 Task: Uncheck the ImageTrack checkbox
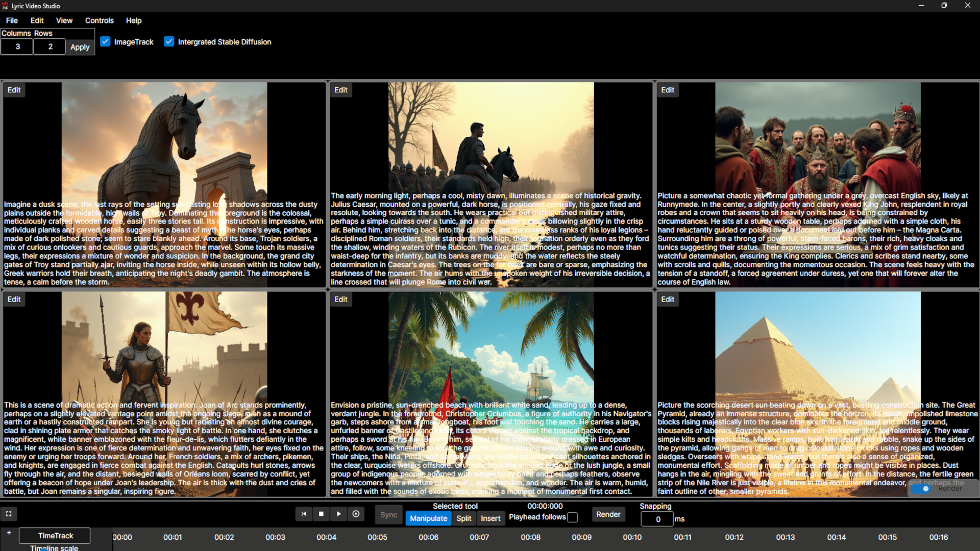click(x=105, y=41)
